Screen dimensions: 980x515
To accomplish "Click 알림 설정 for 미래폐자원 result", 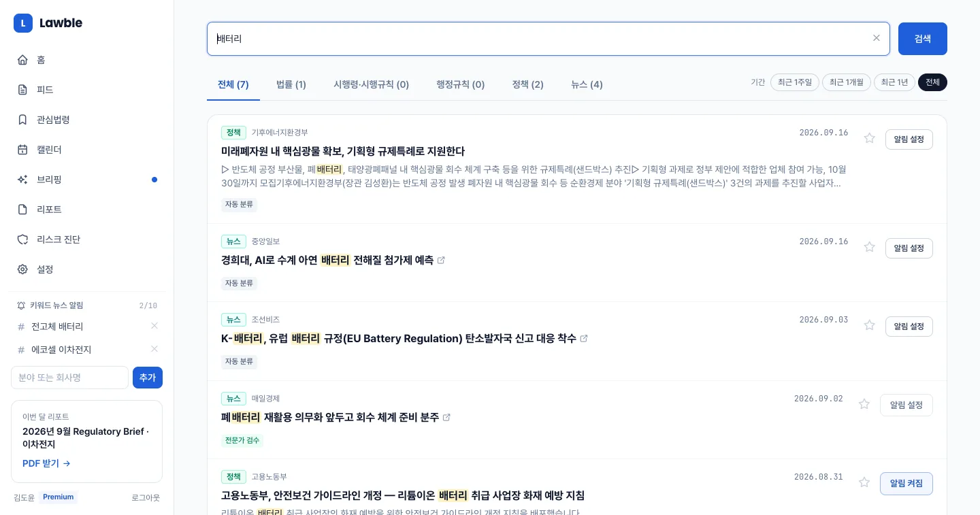I will [909, 139].
